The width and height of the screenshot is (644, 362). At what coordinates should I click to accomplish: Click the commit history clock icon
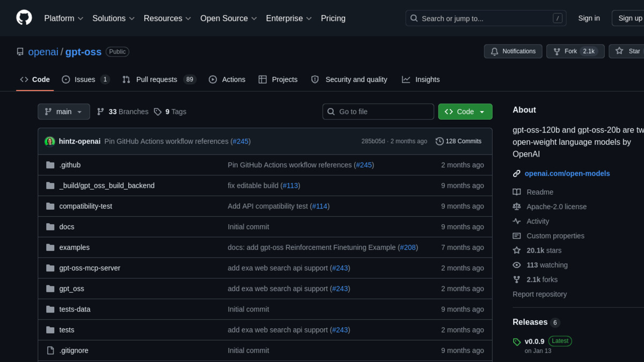[440, 142]
